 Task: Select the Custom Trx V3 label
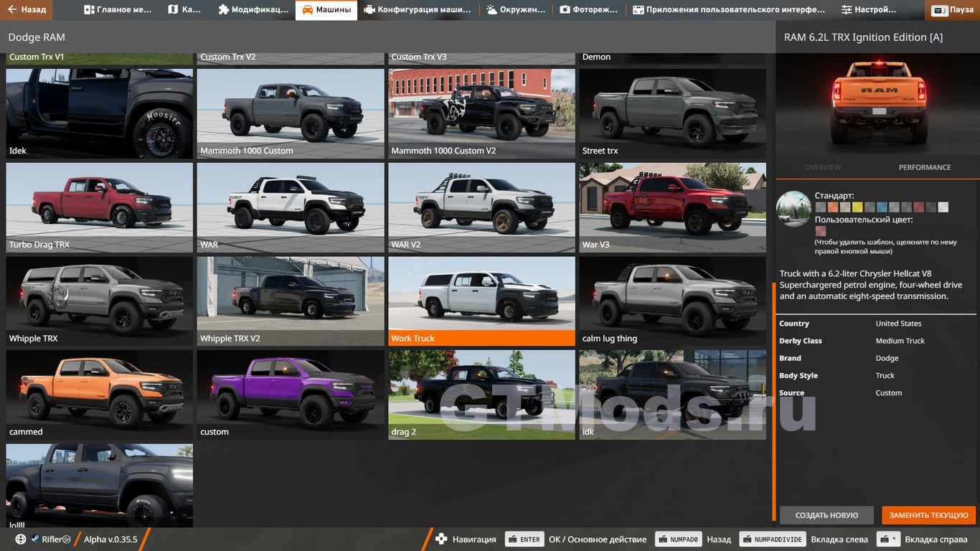click(419, 57)
